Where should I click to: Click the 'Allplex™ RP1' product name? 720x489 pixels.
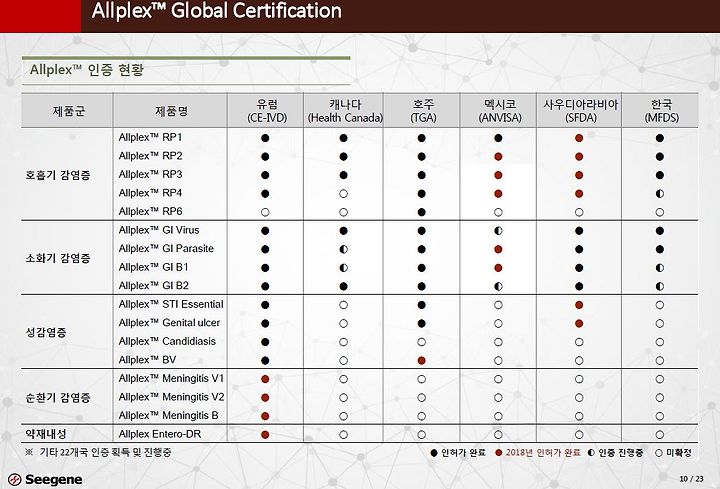(150, 137)
